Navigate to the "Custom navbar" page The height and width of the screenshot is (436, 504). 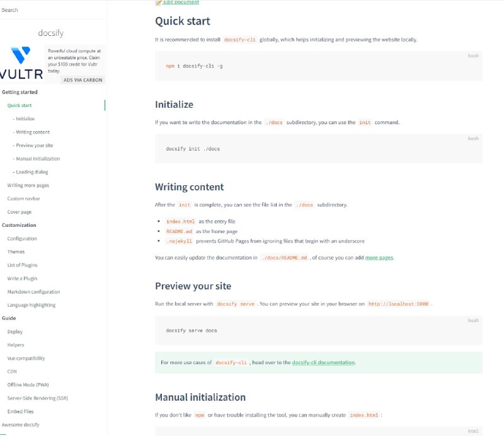click(25, 198)
